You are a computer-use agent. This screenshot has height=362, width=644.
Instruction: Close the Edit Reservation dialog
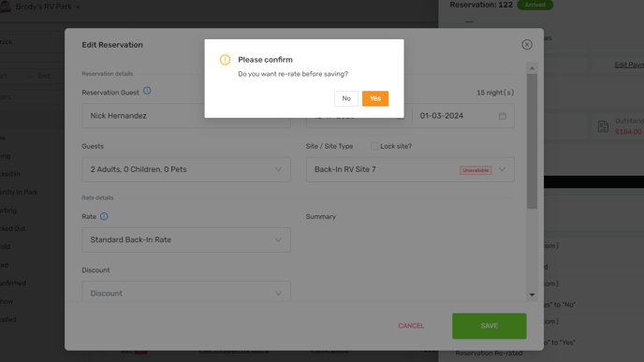click(527, 45)
